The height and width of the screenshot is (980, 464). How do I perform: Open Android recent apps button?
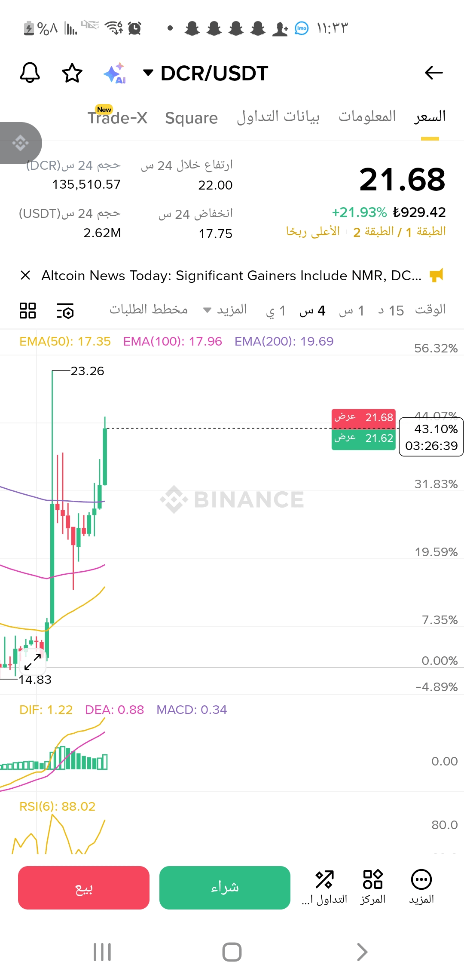[102, 952]
